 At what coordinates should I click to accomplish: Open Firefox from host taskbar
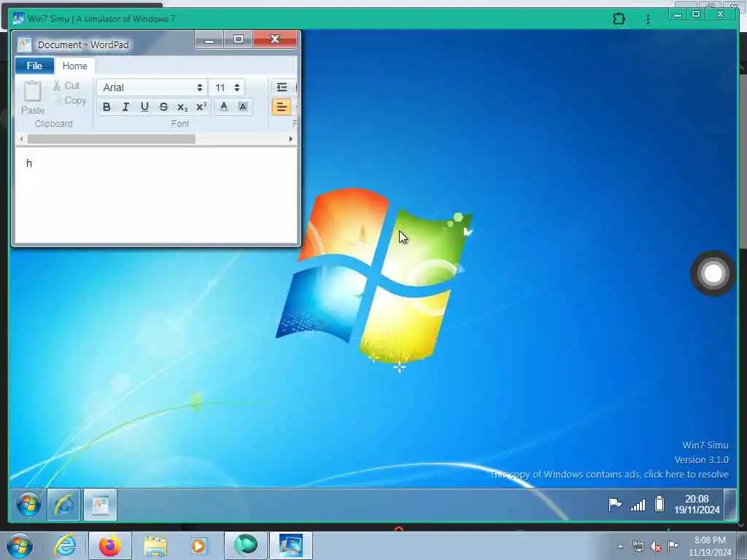coord(110,545)
